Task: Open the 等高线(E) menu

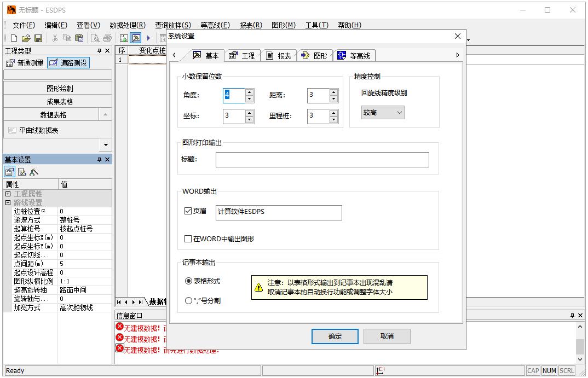Action: (x=215, y=25)
